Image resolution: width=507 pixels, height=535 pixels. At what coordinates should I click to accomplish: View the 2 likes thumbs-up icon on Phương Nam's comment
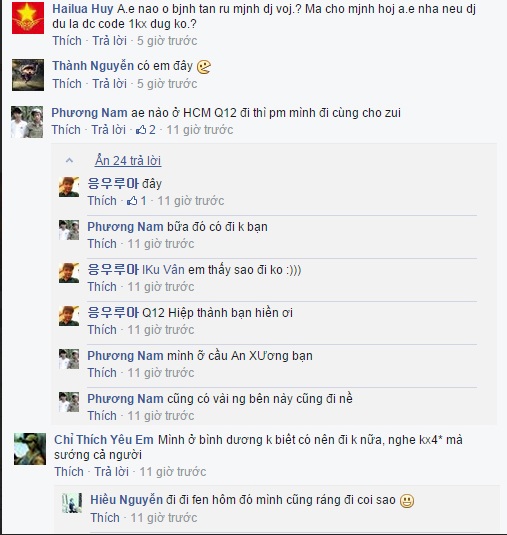[141, 130]
